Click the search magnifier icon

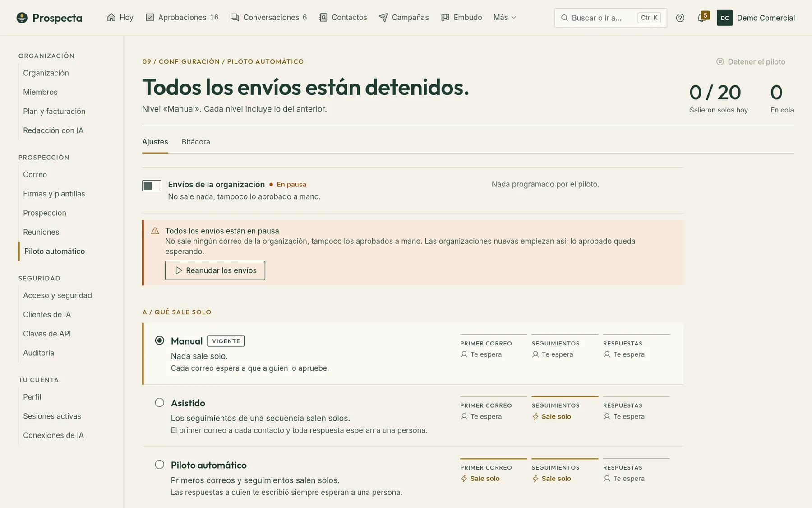564,18
